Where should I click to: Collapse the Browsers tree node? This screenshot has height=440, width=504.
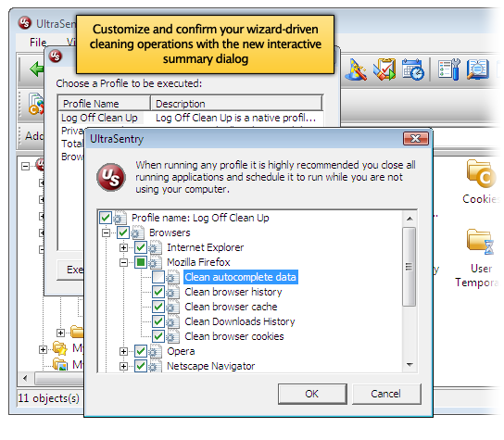[x=106, y=233]
